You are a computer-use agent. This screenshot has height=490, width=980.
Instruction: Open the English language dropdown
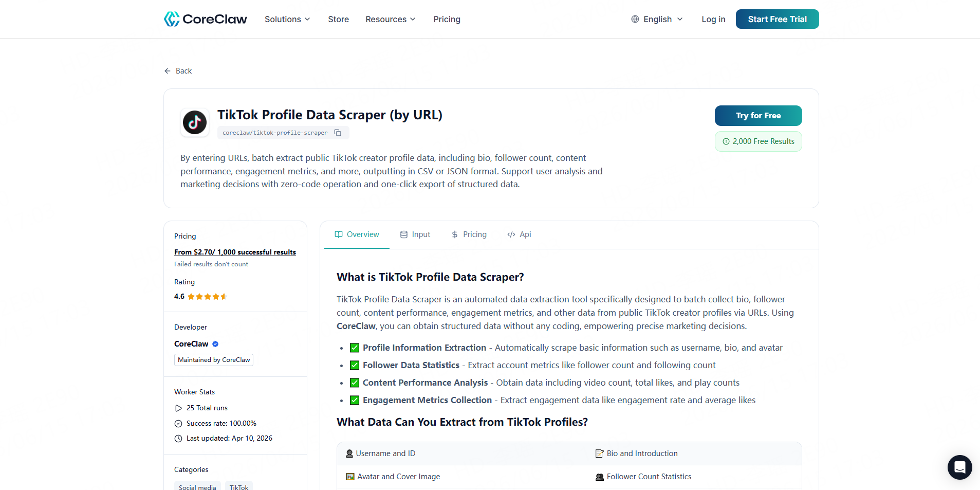click(x=657, y=19)
